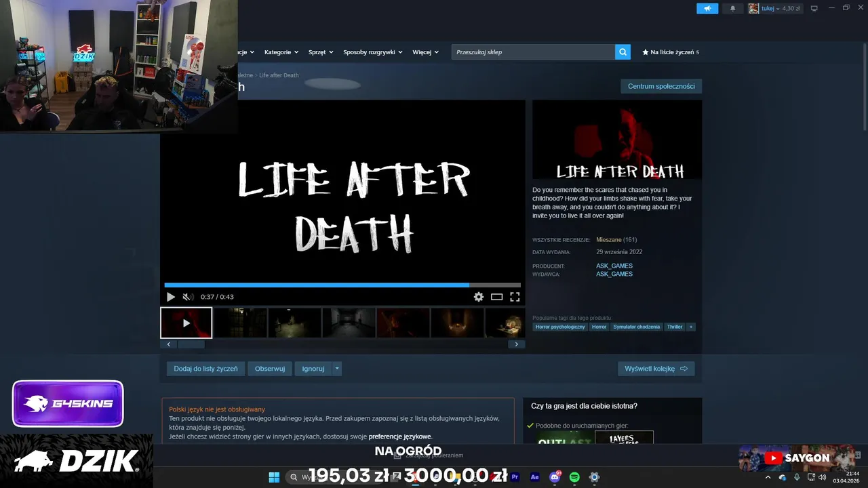Select the Thriller tag
This screenshot has width=868, height=488.
click(x=675, y=327)
